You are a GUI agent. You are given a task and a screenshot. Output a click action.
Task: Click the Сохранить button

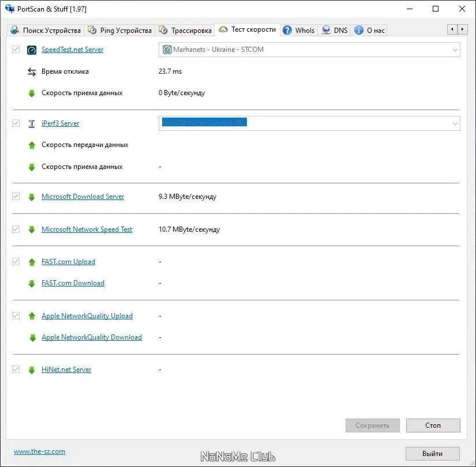click(373, 425)
